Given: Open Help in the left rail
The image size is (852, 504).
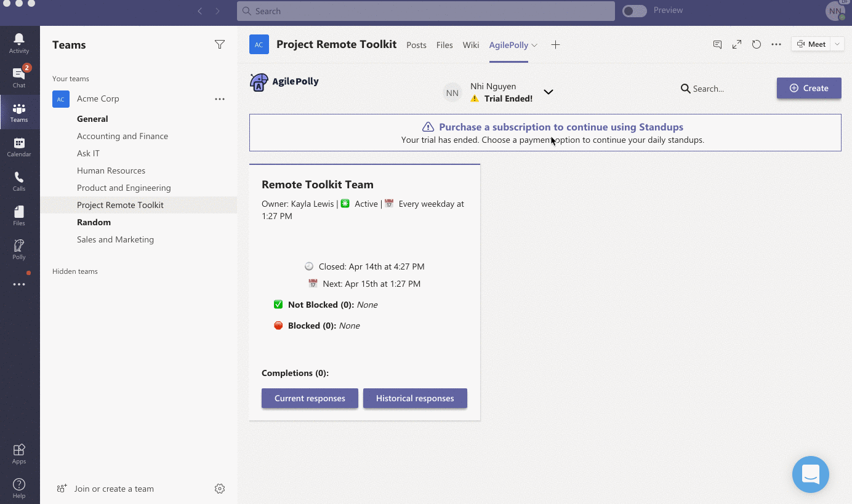Looking at the screenshot, I should tap(19, 488).
